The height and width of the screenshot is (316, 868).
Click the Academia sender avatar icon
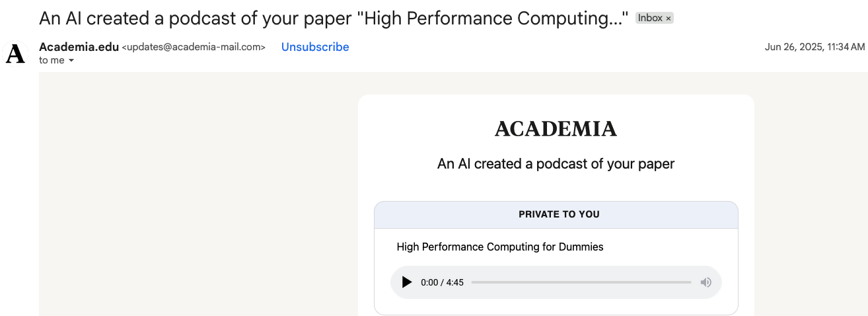click(x=15, y=55)
